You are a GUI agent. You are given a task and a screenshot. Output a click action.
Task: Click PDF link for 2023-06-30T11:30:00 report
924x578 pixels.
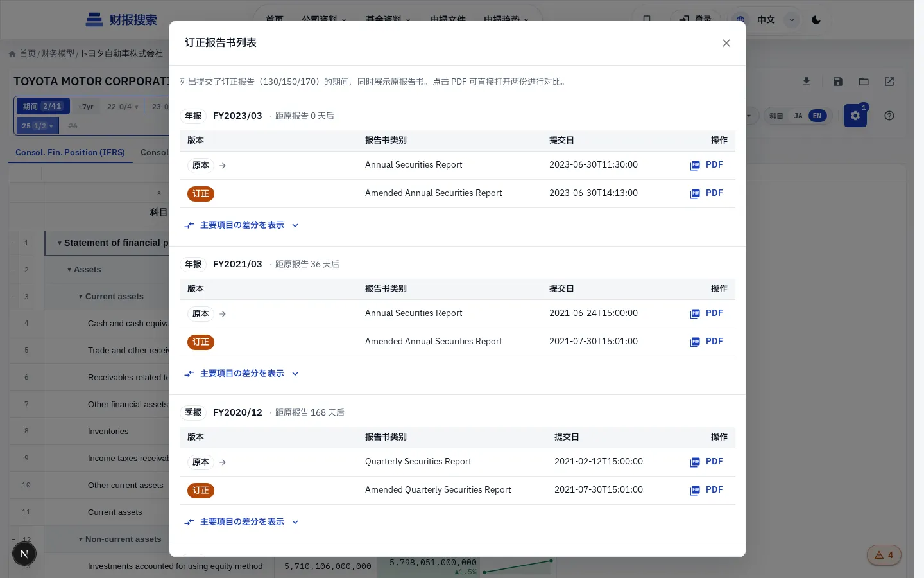click(x=714, y=165)
